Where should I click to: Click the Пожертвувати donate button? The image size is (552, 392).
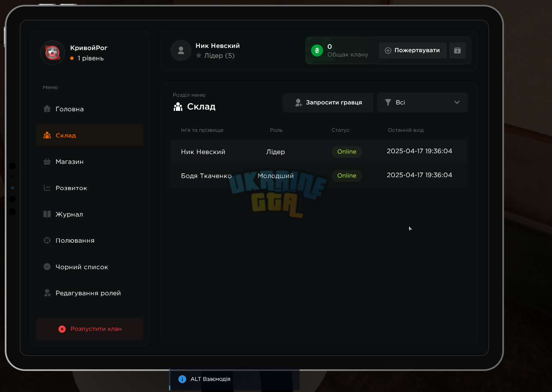[413, 50]
